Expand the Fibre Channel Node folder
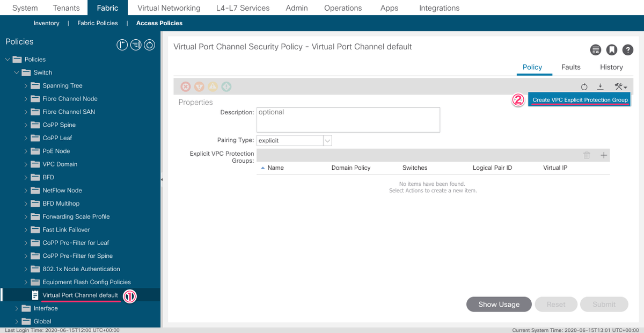The width and height of the screenshot is (644, 333). coord(26,99)
